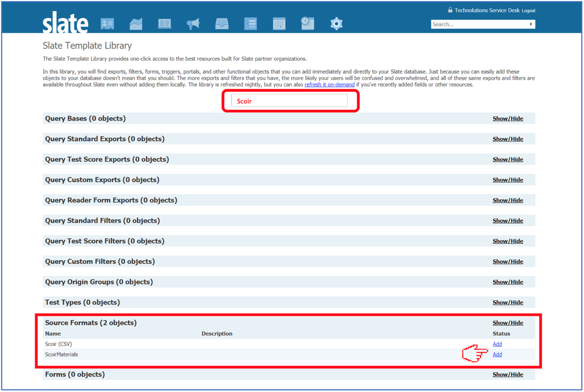This screenshot has height=392, width=584.
Task: Click the search arrow button
Action: click(531, 24)
